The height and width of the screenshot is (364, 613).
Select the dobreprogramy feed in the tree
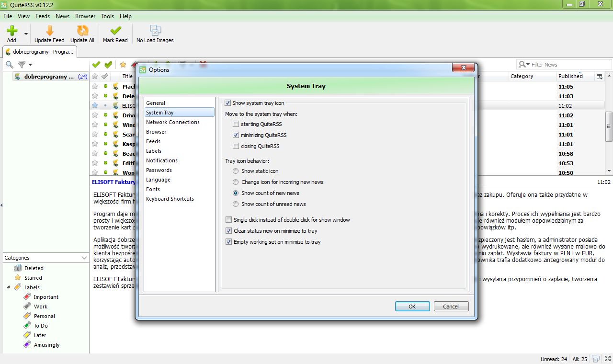click(49, 76)
